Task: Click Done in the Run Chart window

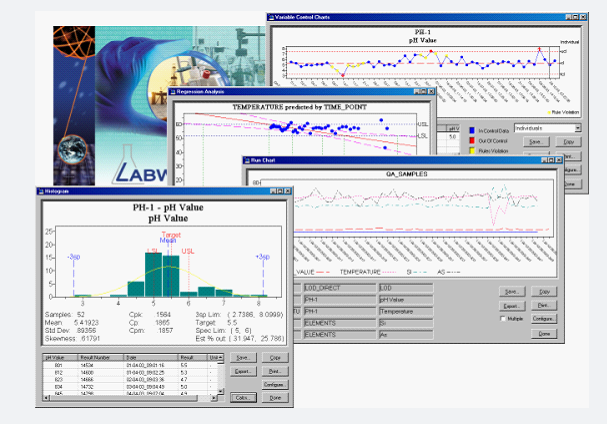Action: point(544,334)
